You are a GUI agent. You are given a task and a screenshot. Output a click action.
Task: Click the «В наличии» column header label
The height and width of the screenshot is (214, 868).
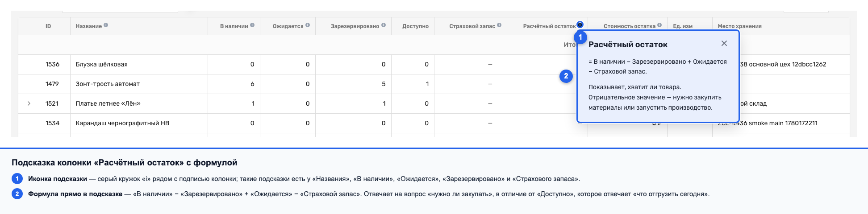[x=234, y=26]
